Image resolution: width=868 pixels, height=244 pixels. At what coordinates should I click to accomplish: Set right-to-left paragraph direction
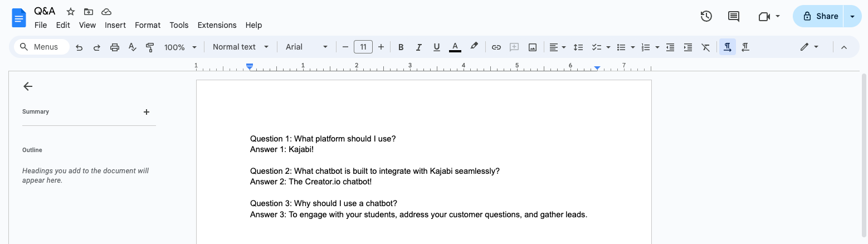(x=745, y=47)
